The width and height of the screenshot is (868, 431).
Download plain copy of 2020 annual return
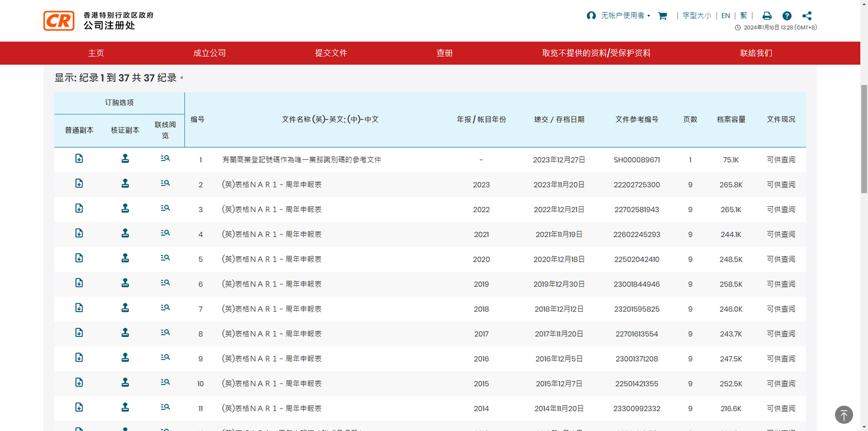[x=79, y=258]
